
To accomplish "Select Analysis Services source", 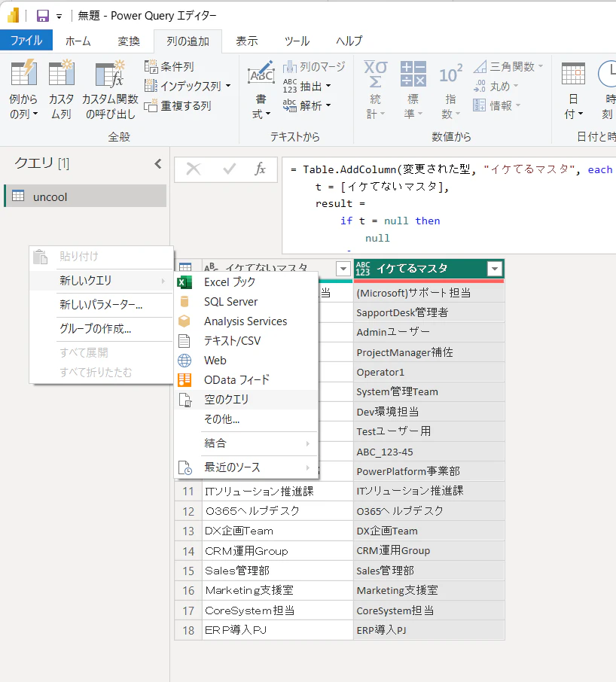I will [246, 321].
